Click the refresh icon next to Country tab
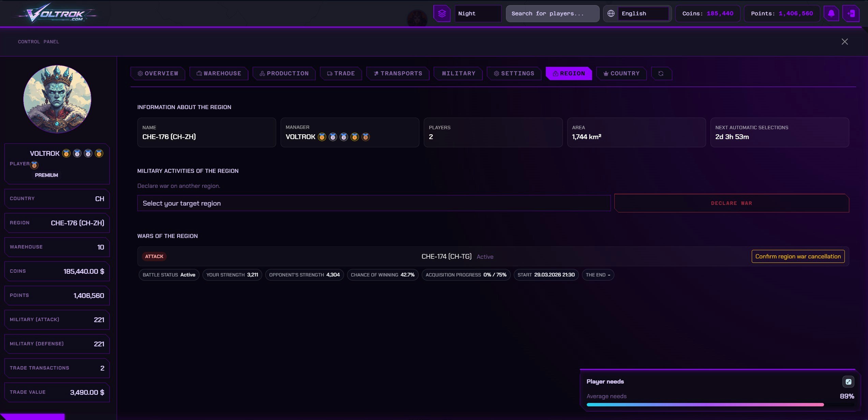Image resolution: width=868 pixels, height=420 pixels. tap(661, 74)
